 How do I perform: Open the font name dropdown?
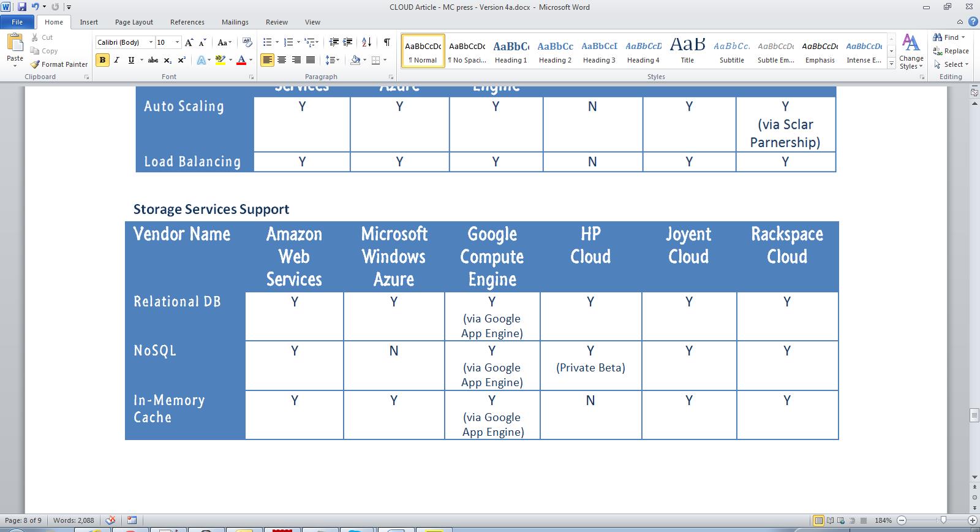click(x=150, y=42)
